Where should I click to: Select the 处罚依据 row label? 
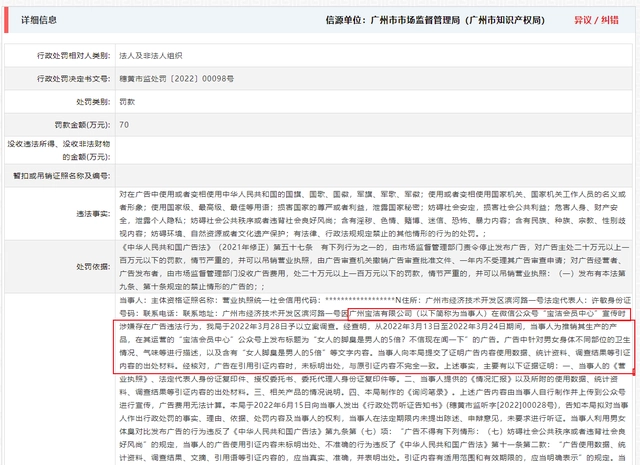pos(93,267)
